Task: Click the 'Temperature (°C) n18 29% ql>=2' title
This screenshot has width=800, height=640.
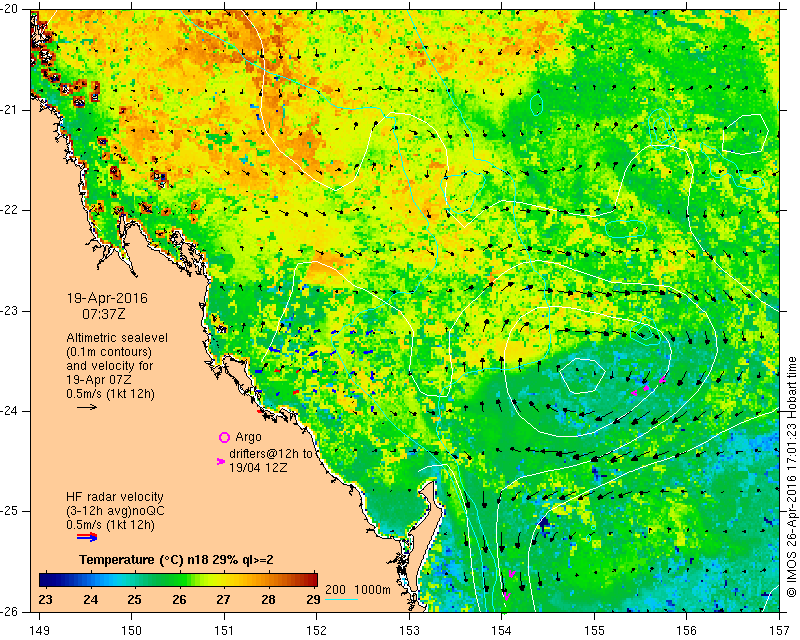Action: point(177,560)
